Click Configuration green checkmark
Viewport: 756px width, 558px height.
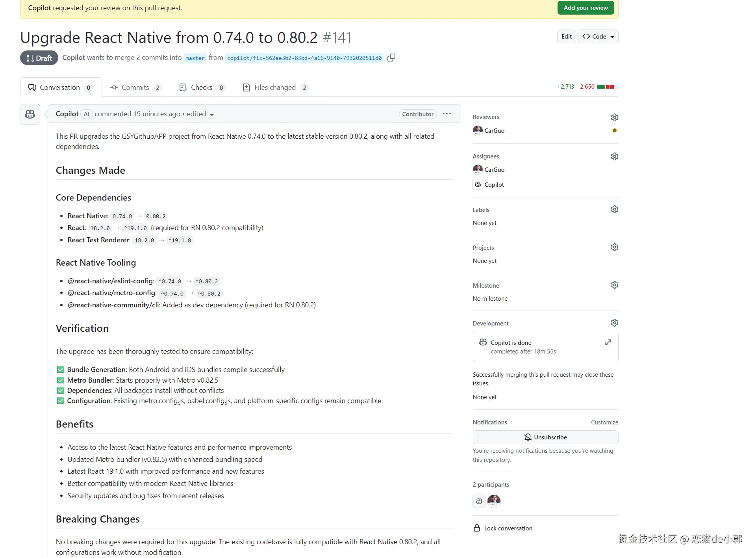[x=60, y=401]
